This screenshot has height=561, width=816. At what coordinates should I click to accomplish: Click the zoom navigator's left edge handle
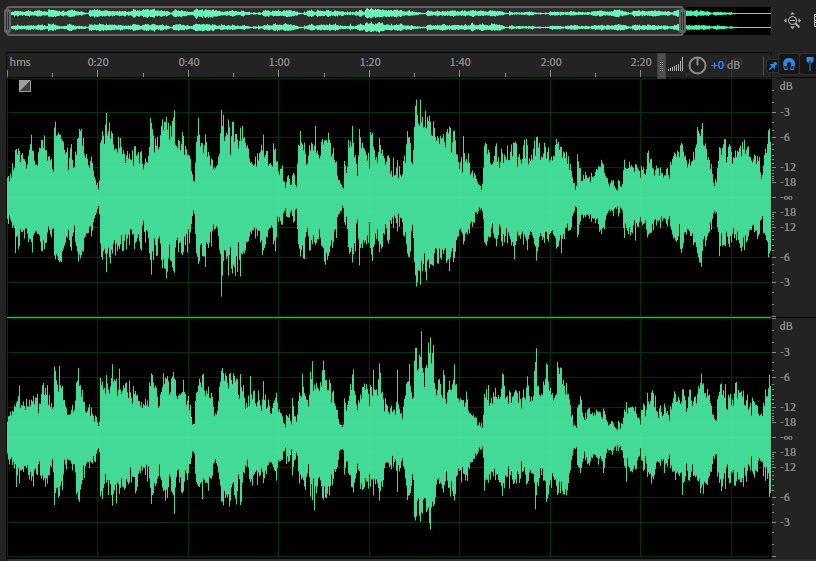(x=7, y=21)
